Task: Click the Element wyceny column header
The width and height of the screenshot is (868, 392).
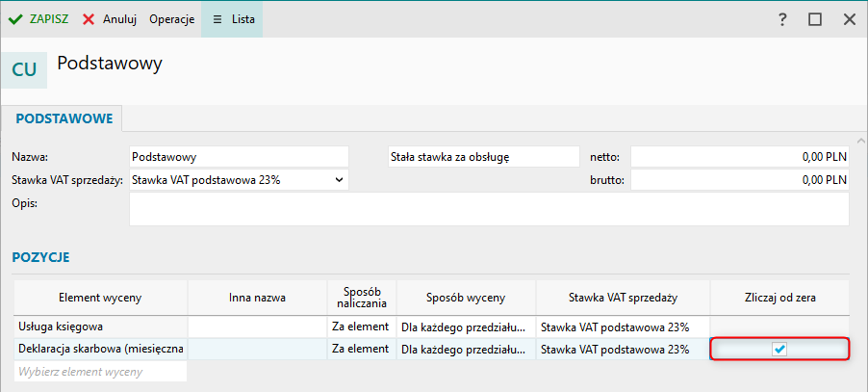Action: [x=100, y=298]
